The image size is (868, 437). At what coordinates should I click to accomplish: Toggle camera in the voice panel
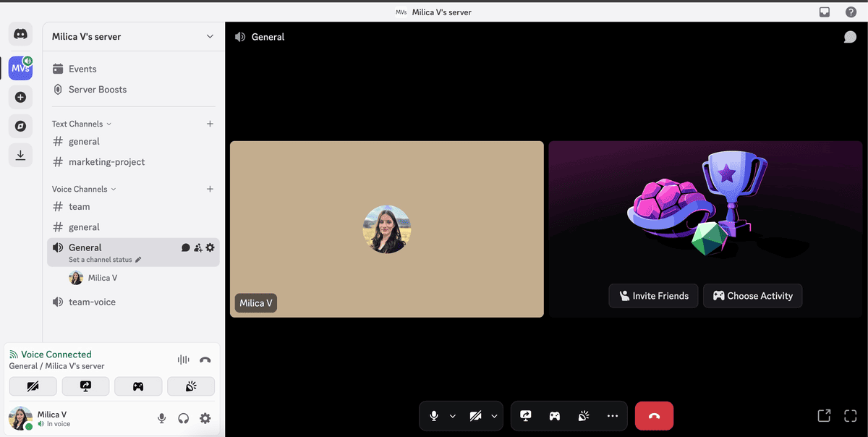pos(33,386)
